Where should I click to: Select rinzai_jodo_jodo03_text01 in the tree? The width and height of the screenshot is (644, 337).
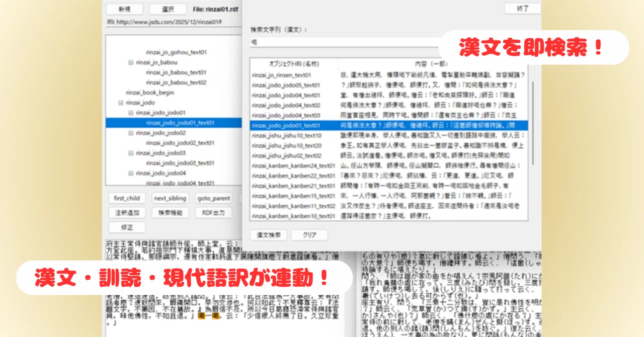180,163
